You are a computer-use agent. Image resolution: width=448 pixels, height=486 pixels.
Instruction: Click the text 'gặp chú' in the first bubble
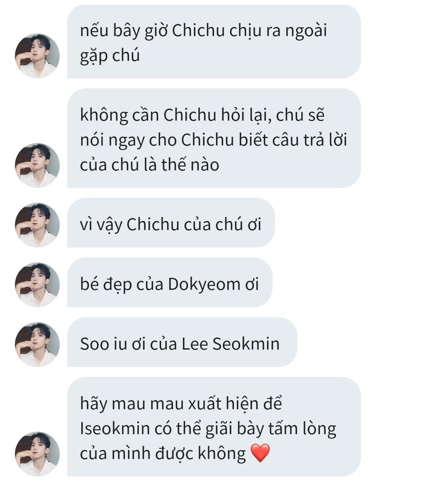click(110, 56)
